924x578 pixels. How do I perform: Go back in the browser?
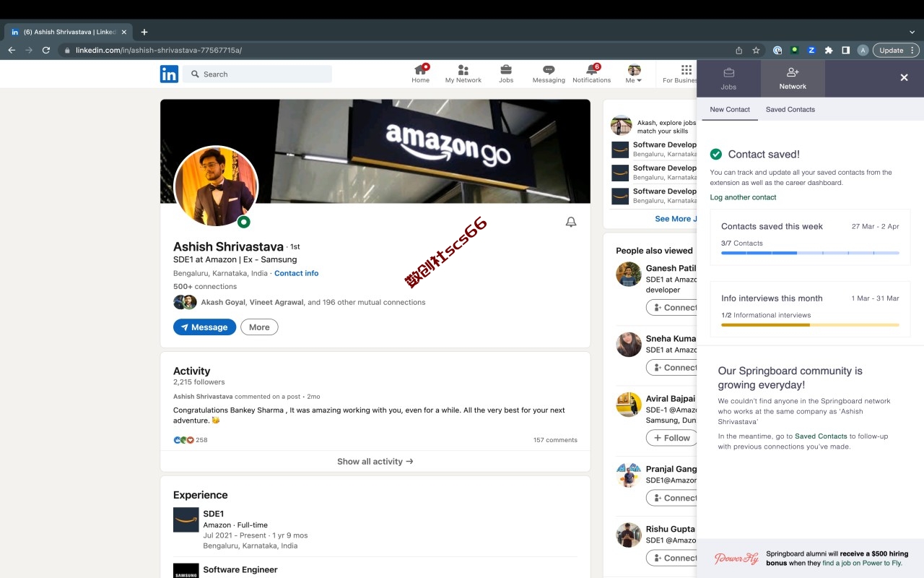12,50
